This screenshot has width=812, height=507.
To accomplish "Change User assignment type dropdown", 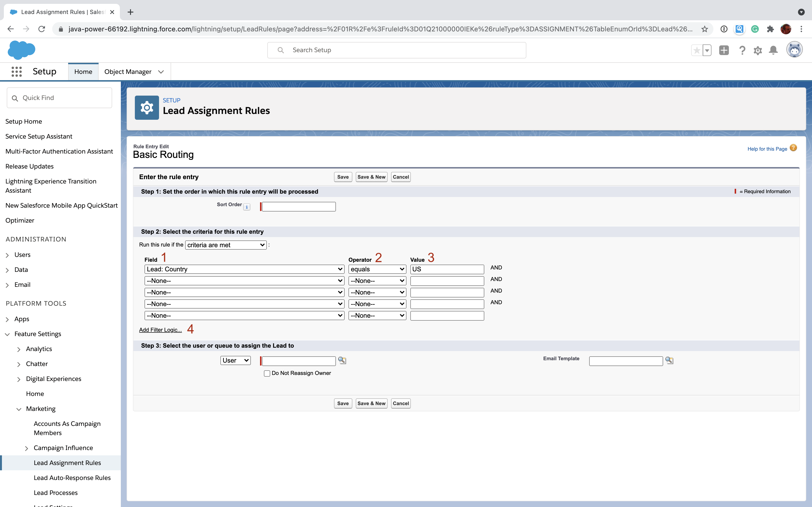I will pyautogui.click(x=234, y=360).
